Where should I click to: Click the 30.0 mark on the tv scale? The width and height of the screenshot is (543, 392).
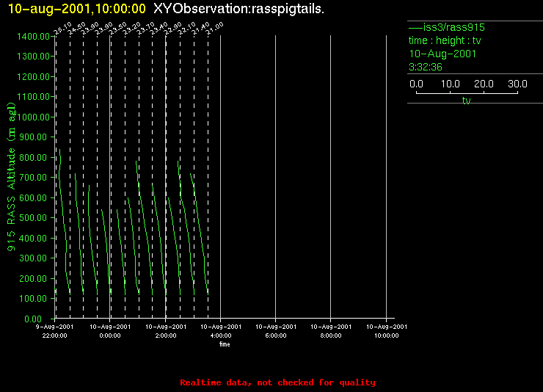pos(517,84)
